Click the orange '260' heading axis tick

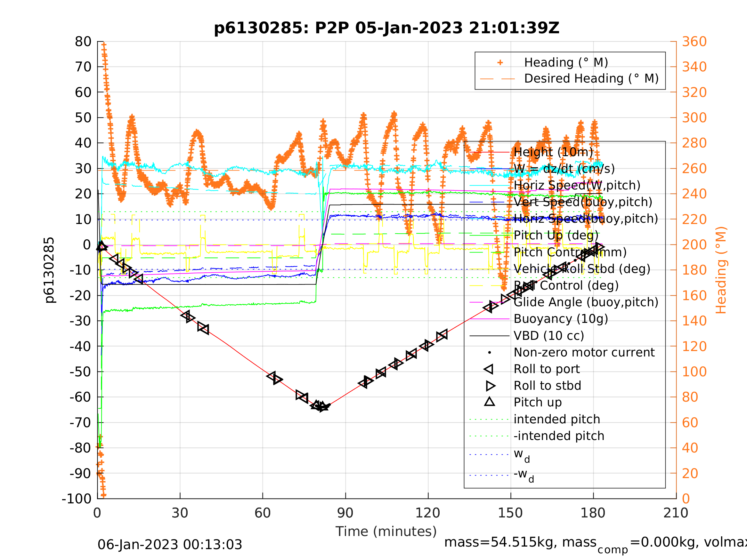694,168
